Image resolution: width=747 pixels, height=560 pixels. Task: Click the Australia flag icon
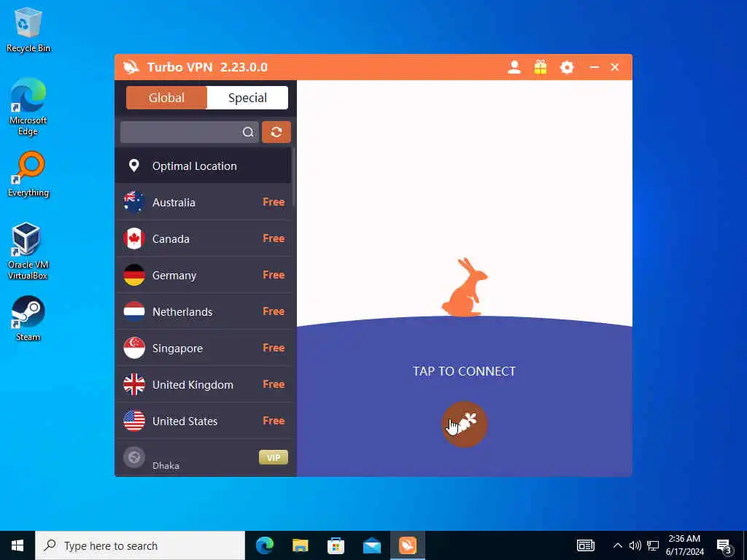tap(134, 202)
